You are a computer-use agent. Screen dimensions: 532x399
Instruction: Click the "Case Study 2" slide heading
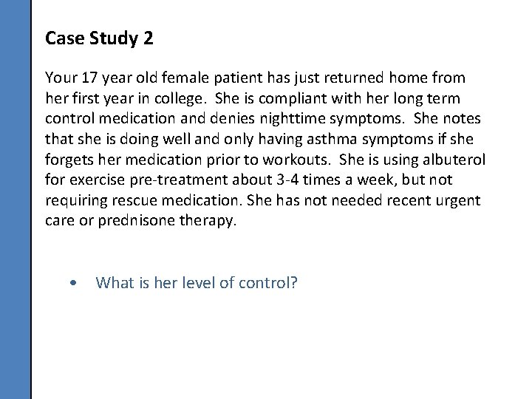(99, 38)
